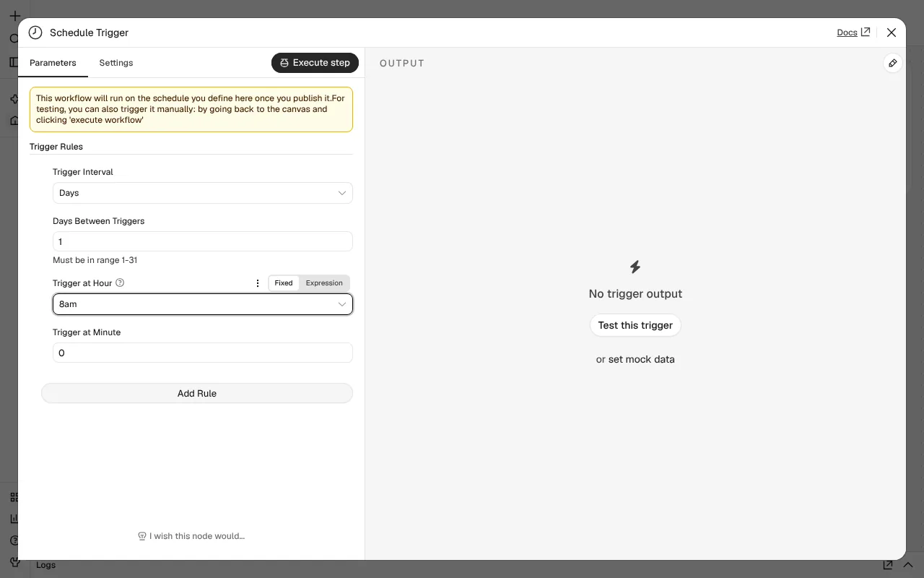Select Expression mode for Trigger at Hour
This screenshot has width=924, height=578.
tap(324, 283)
